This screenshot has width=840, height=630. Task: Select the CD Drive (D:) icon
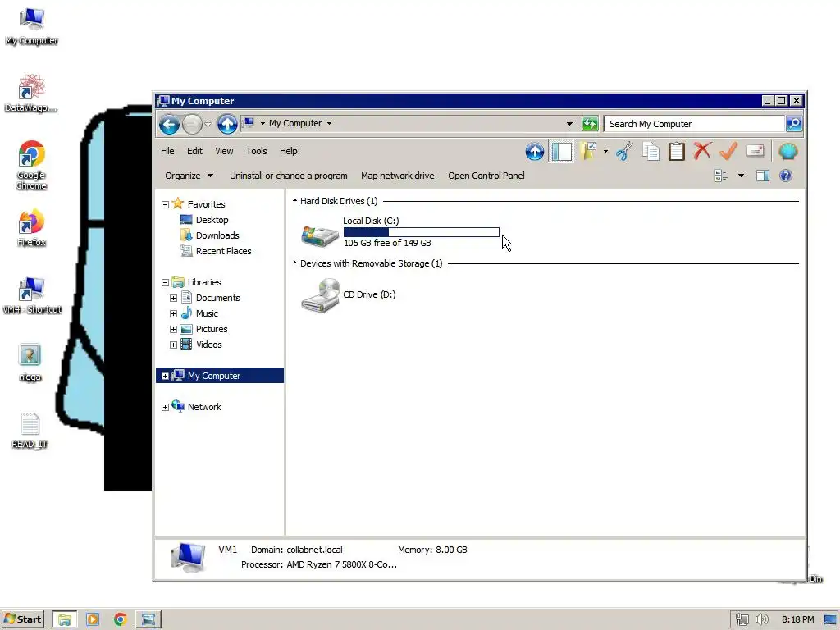click(320, 295)
